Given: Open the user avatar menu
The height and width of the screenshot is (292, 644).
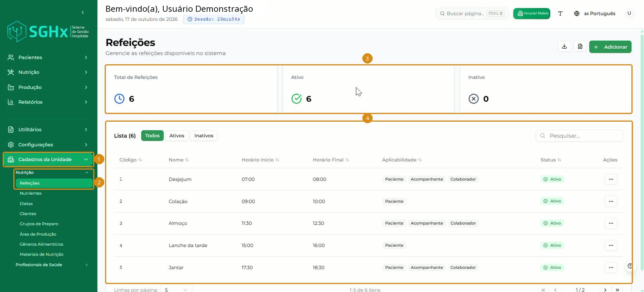Looking at the screenshot, I should pos(629,13).
